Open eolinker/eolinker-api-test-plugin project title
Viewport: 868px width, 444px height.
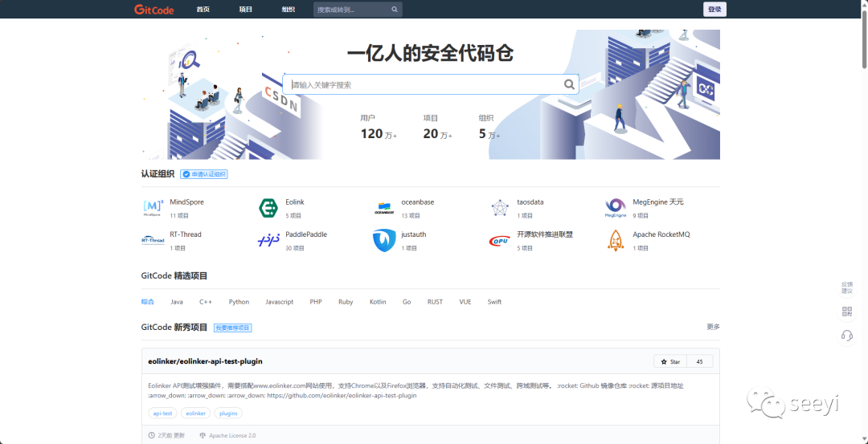point(206,361)
